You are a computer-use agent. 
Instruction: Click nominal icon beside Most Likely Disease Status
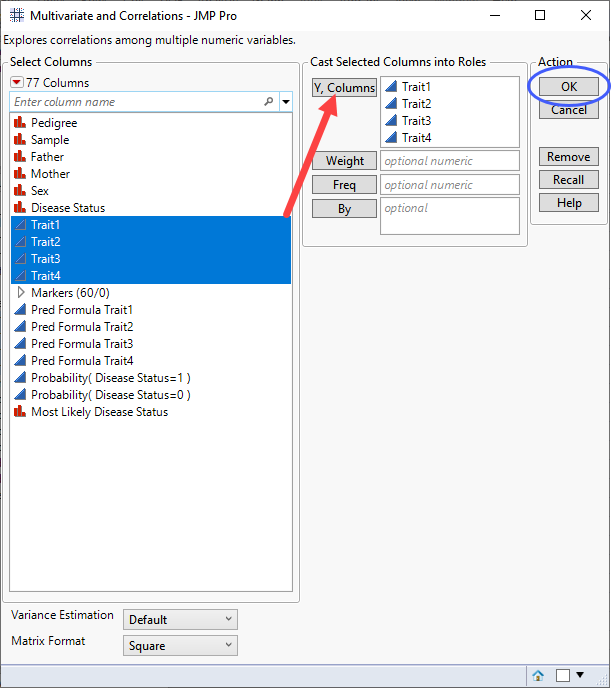point(20,411)
